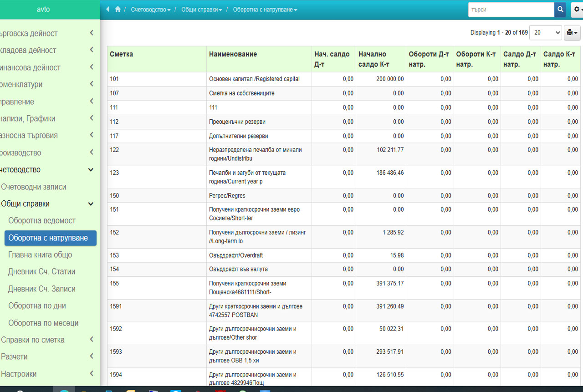The width and height of the screenshot is (583, 392).
Task: Expand the ърговска дейност chevron
Action: [92, 33]
